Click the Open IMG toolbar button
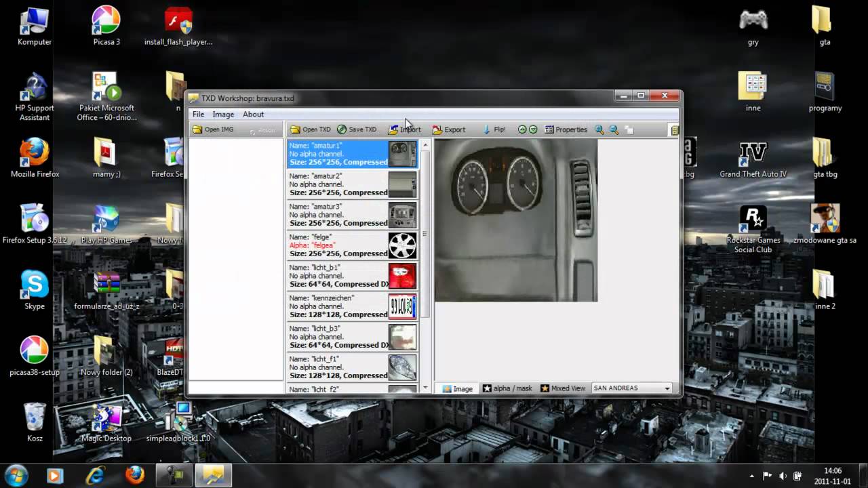 coord(213,129)
